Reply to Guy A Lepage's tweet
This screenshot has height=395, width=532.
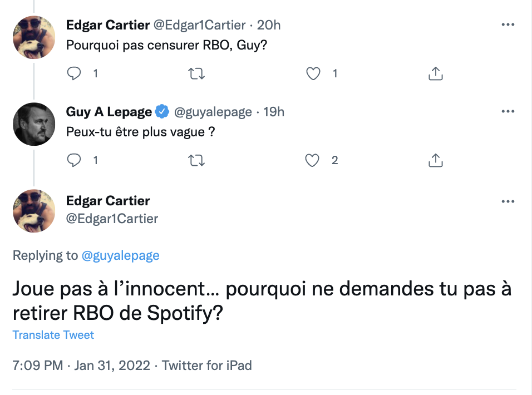[74, 160]
